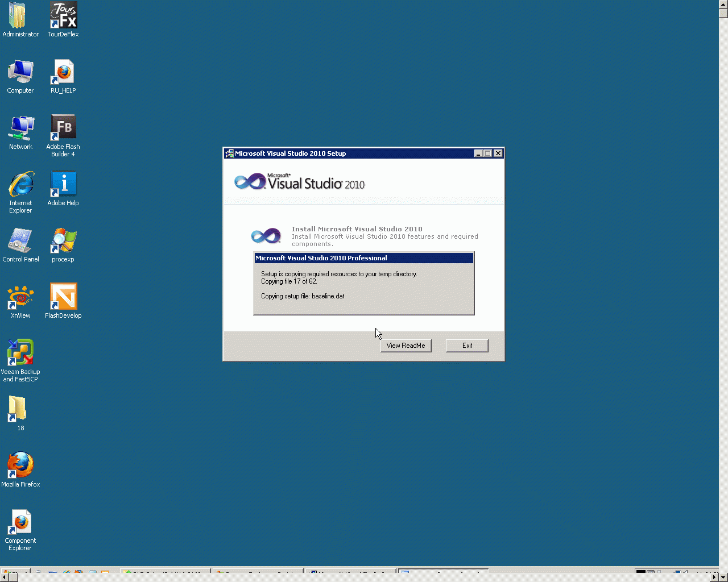Select the Mozilla Firefox desktop icon
This screenshot has width=728, height=582.
point(20,470)
